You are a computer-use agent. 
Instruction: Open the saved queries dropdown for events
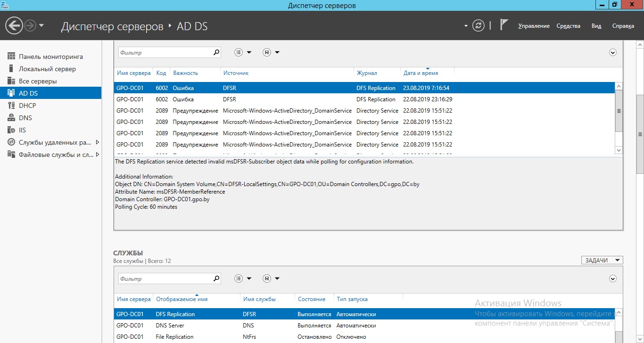[271, 52]
